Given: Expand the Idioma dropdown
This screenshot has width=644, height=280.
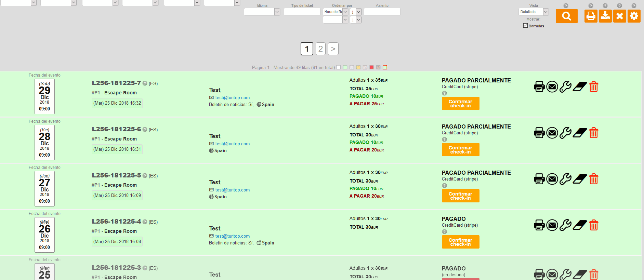Looking at the screenshot, I should tap(262, 12).
